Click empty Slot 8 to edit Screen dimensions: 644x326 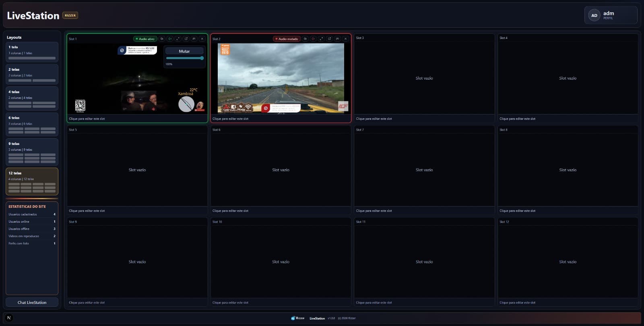click(568, 170)
